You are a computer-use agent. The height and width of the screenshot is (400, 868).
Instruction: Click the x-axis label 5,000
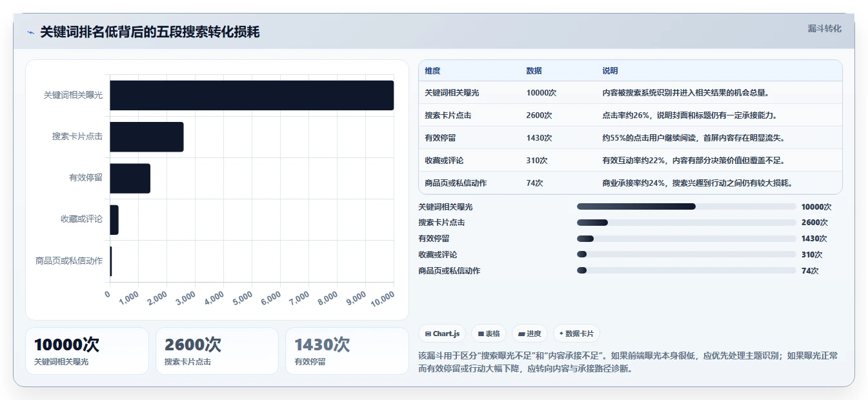click(x=243, y=298)
